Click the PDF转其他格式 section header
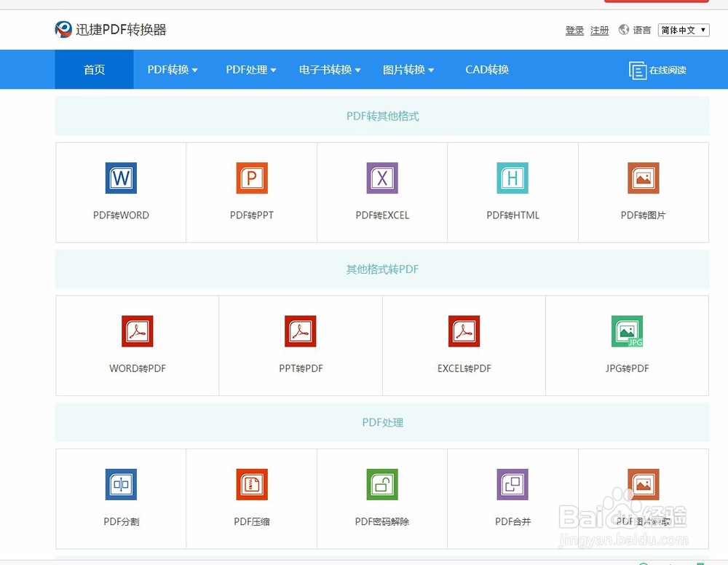The width and height of the screenshot is (728, 565). [383, 116]
